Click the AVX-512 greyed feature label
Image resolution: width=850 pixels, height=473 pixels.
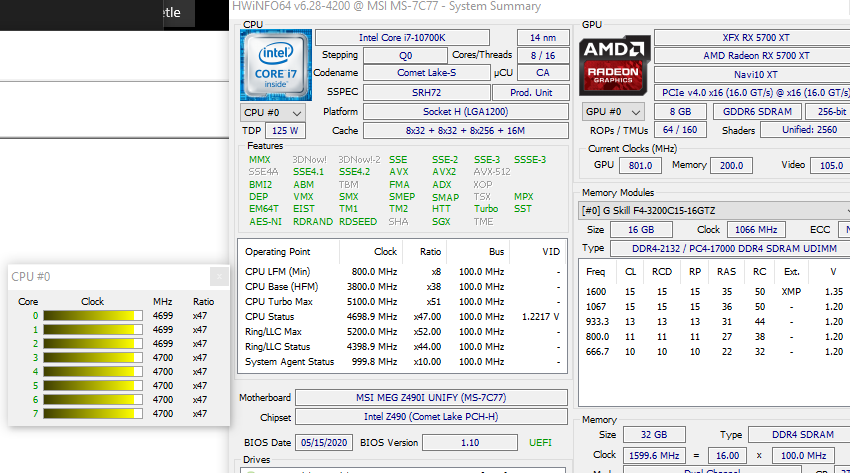coord(492,172)
